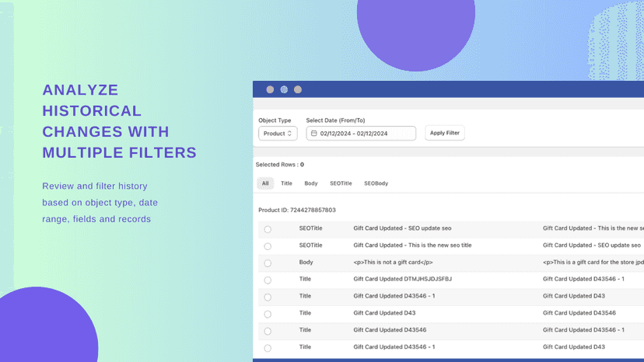The image size is (644, 362).
Task: Click 'Gift Card Updated D43546 - 1' in Body-adjacent Title row's right column
Action: (583, 279)
